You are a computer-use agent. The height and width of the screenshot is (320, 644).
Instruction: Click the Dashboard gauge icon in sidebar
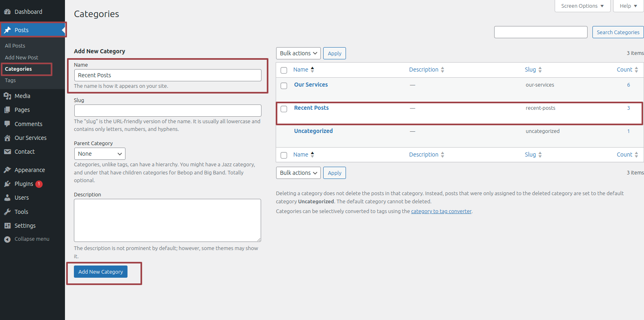click(x=7, y=12)
